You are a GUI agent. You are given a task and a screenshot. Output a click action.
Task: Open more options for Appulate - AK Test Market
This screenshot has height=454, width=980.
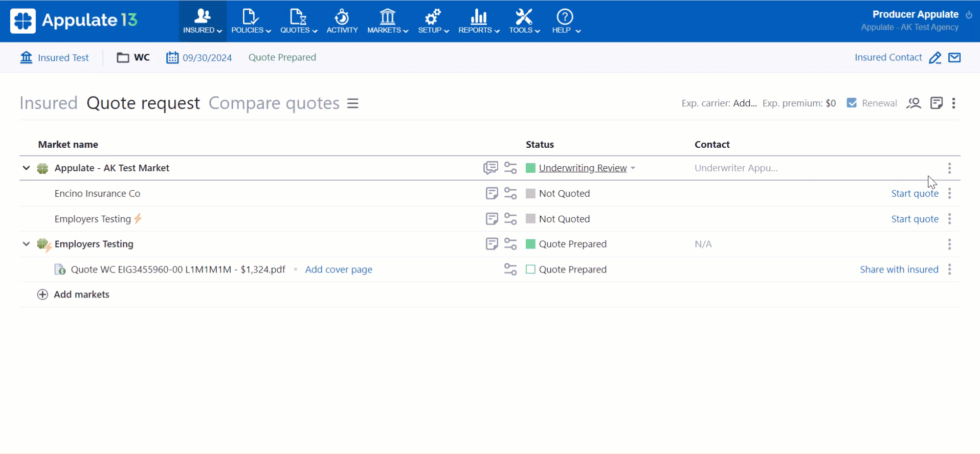click(950, 168)
